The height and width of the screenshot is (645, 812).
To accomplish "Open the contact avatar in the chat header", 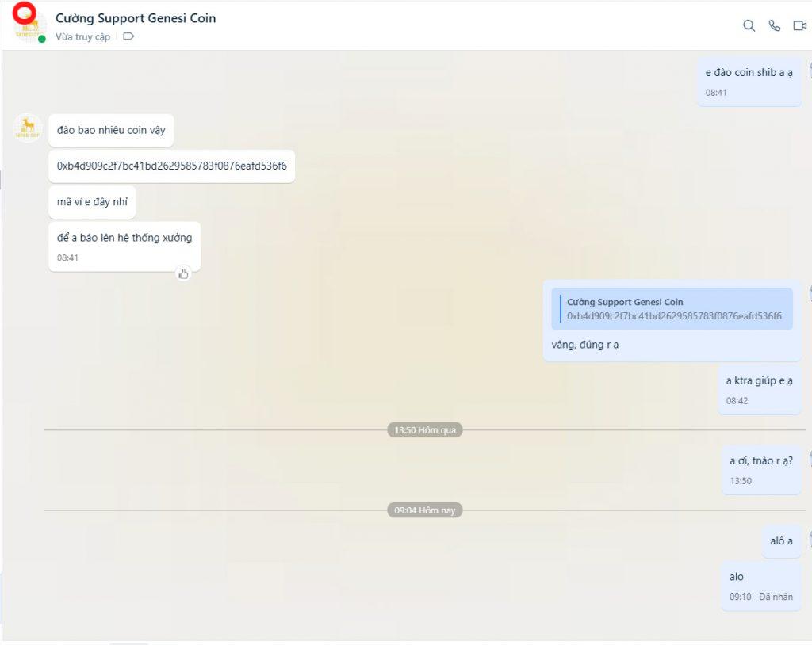I will tap(29, 26).
